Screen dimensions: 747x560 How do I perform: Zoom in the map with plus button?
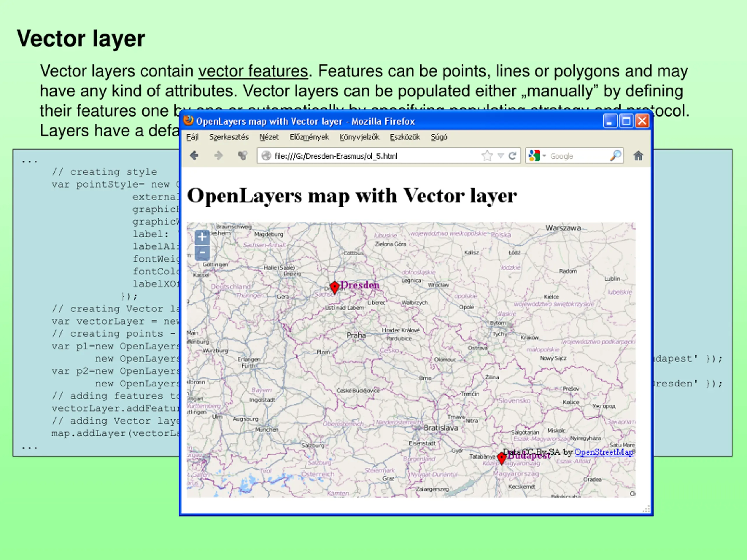point(202,237)
